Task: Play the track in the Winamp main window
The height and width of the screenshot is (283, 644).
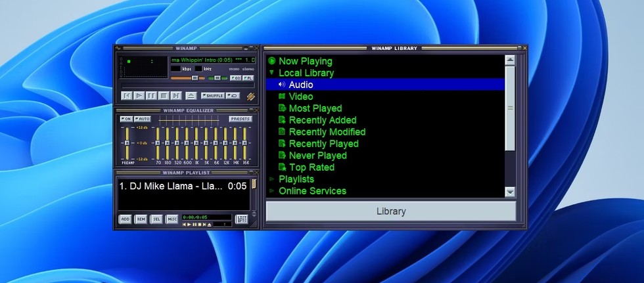Action: pos(139,96)
